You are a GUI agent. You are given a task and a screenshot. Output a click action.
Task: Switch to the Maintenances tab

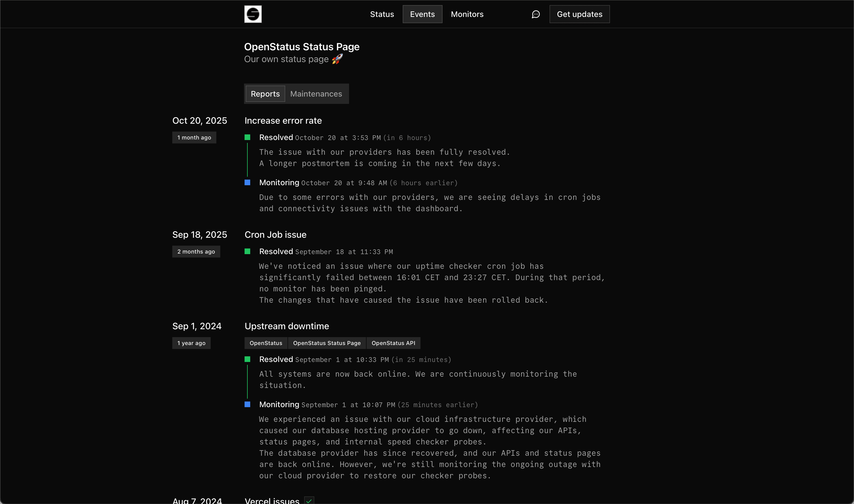coord(316,94)
